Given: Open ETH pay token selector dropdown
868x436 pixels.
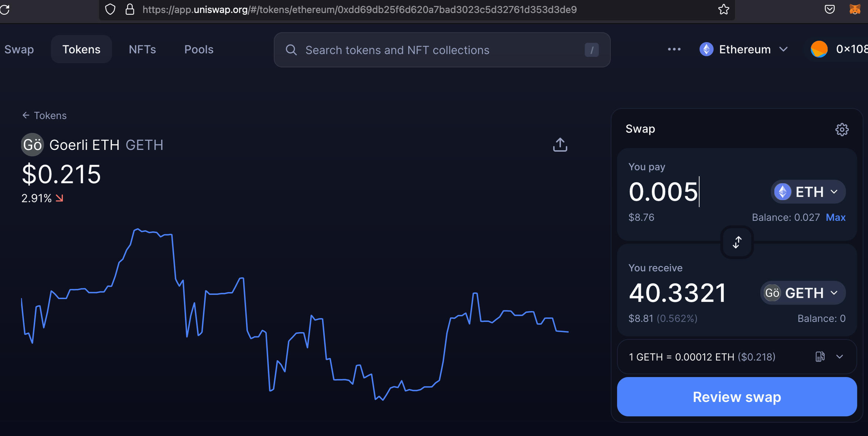Looking at the screenshot, I should [x=808, y=192].
